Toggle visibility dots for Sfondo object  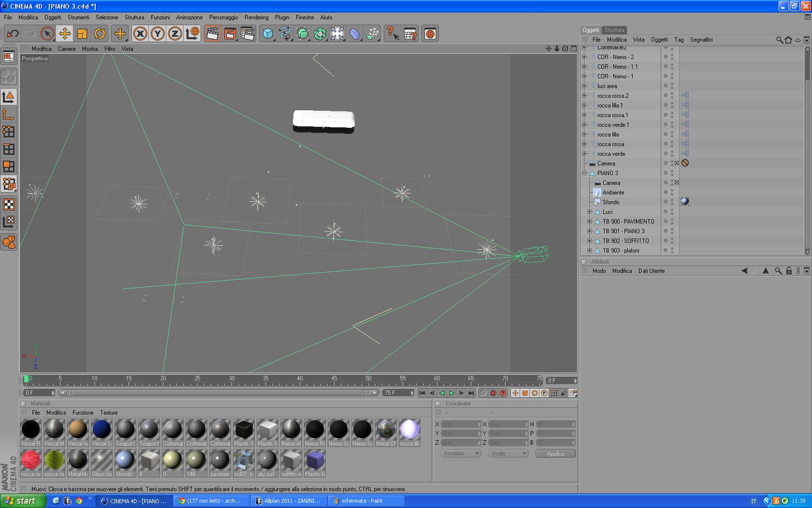[672, 202]
